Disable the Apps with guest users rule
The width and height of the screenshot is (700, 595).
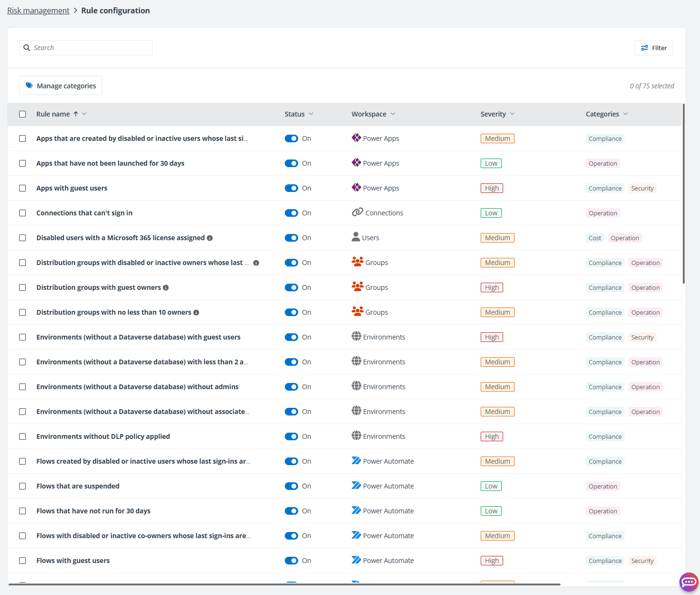pos(291,188)
